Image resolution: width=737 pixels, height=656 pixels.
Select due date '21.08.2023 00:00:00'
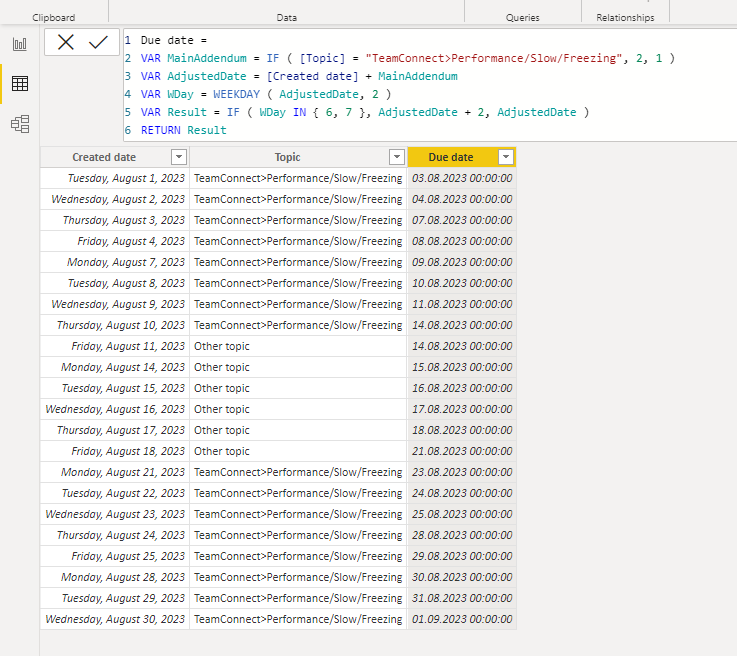[462, 451]
